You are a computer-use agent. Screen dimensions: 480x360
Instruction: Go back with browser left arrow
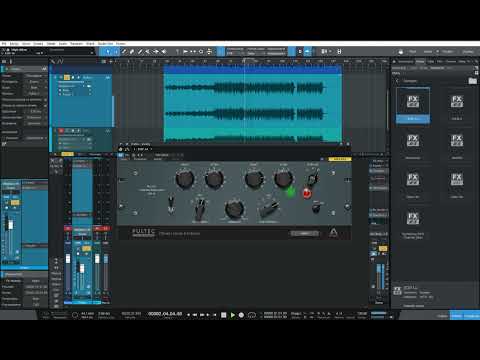point(397,81)
